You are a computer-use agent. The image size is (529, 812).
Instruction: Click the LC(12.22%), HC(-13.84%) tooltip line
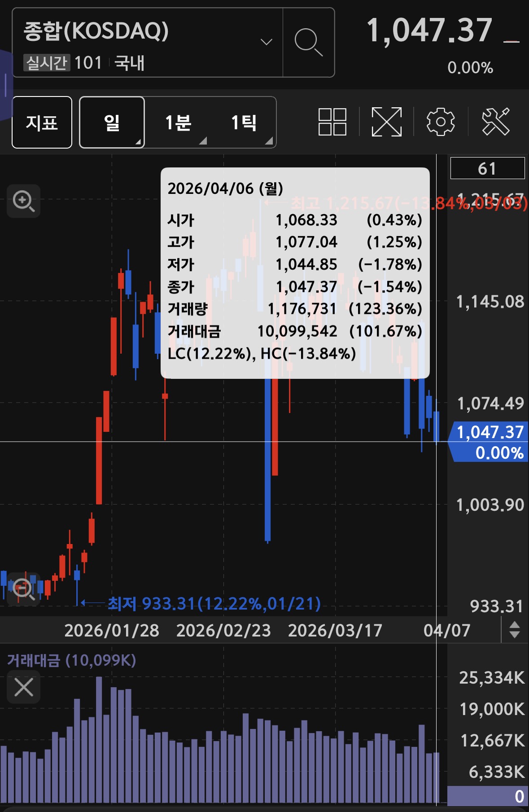coord(262,353)
